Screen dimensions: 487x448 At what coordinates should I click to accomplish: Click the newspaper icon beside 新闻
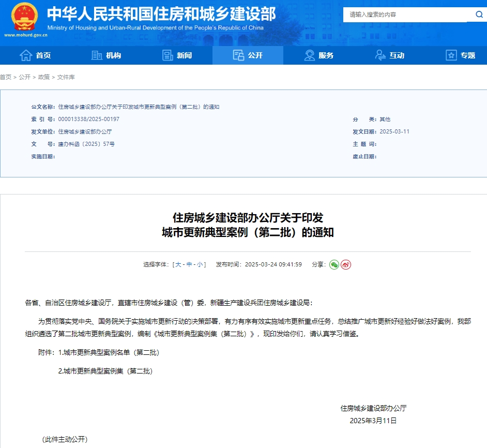click(168, 55)
